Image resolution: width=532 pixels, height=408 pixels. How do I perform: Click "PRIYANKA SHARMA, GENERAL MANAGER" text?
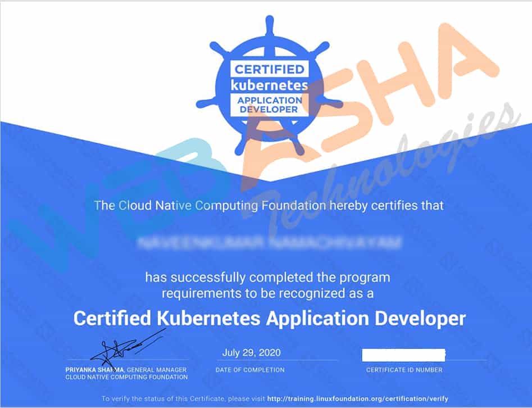point(126,370)
